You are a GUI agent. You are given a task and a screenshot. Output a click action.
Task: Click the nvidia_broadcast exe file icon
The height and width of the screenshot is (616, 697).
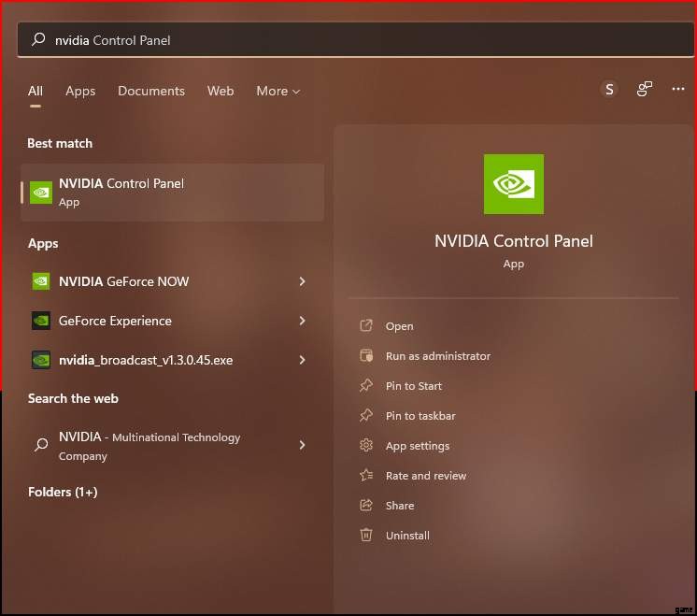pos(41,359)
